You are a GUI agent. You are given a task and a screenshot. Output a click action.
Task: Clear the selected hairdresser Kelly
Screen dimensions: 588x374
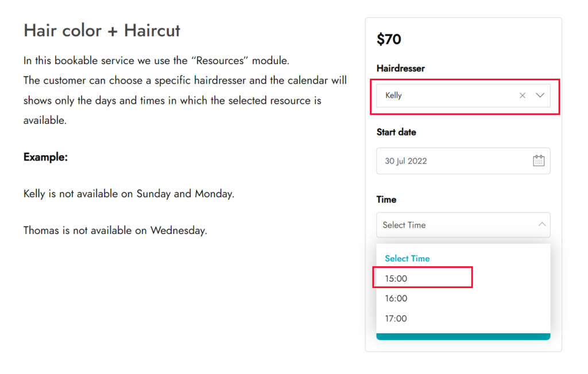[522, 96]
